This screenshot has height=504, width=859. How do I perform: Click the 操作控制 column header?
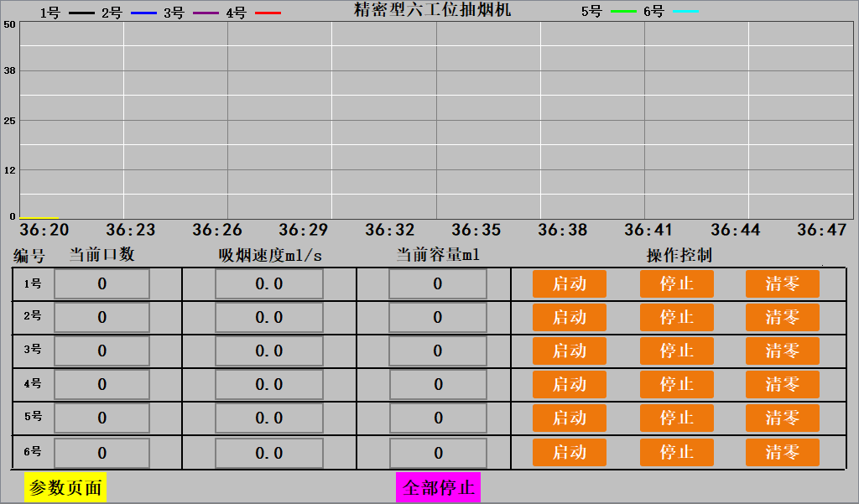click(679, 255)
